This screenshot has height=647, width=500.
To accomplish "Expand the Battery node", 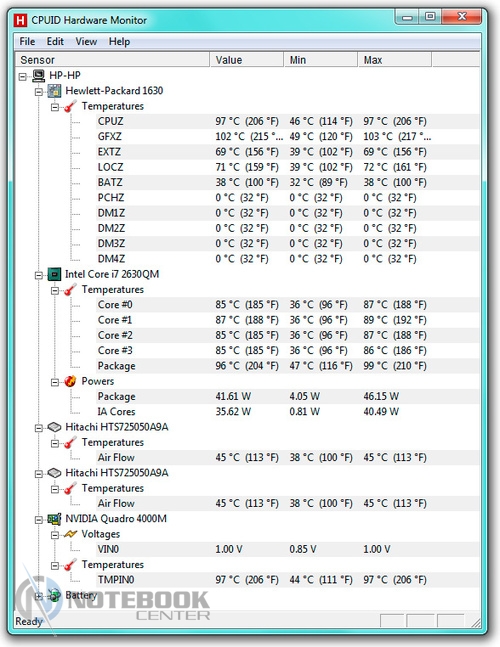I will (x=39, y=596).
